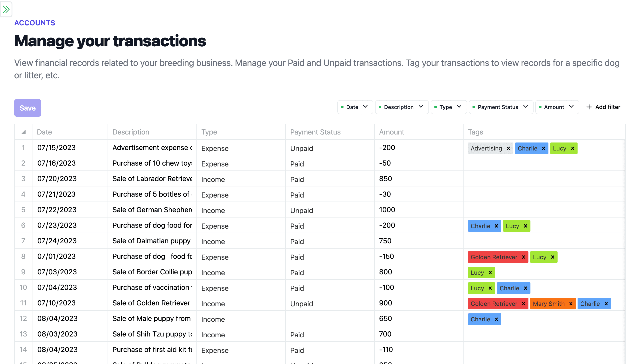Screen dimensions: 640x364
Task: Click the plus icon next to Add filter
Action: coord(589,107)
